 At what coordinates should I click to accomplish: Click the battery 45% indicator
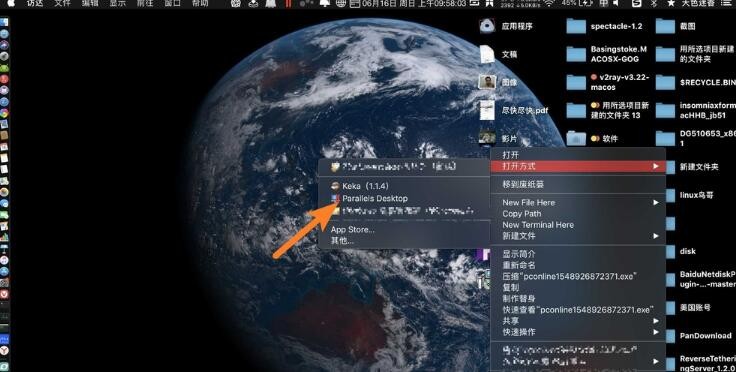pyautogui.click(x=577, y=3)
